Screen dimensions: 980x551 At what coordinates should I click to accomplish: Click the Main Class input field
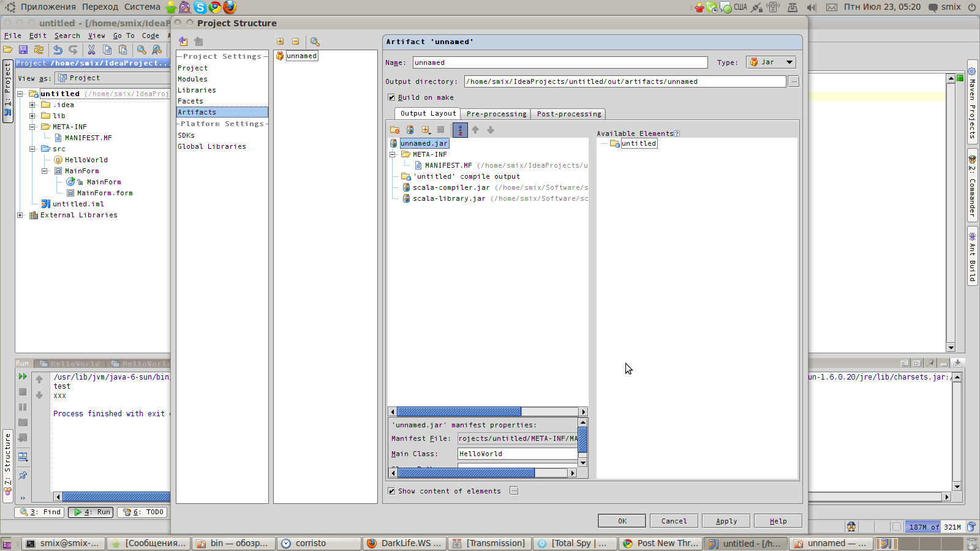pyautogui.click(x=516, y=454)
